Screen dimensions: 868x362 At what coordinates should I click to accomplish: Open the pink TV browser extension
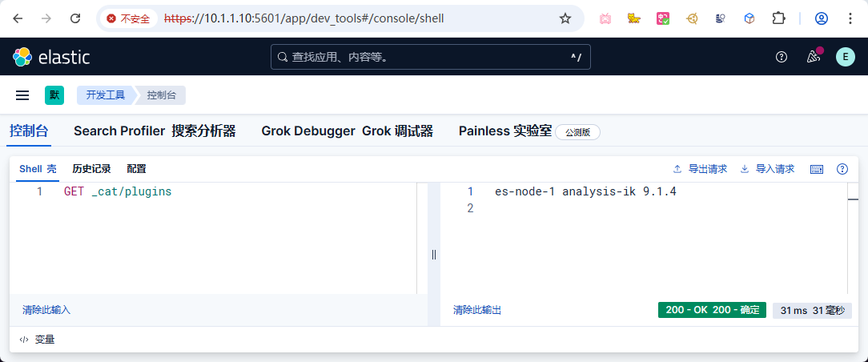605,18
